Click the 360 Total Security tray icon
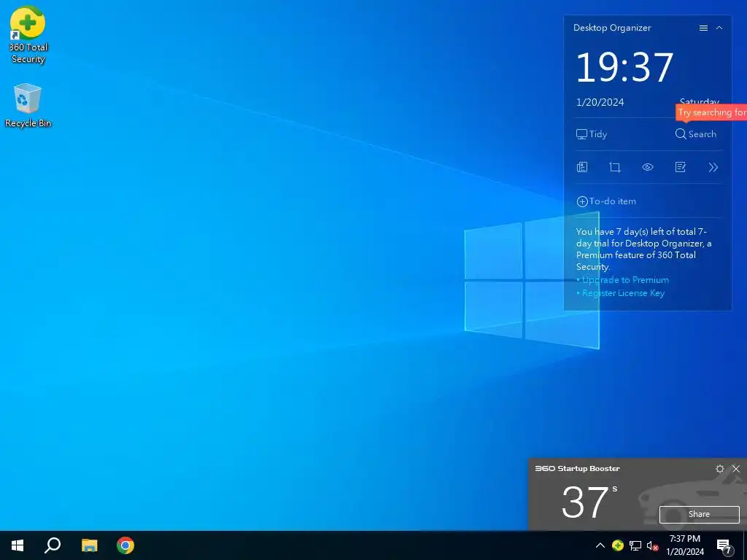 tap(618, 545)
